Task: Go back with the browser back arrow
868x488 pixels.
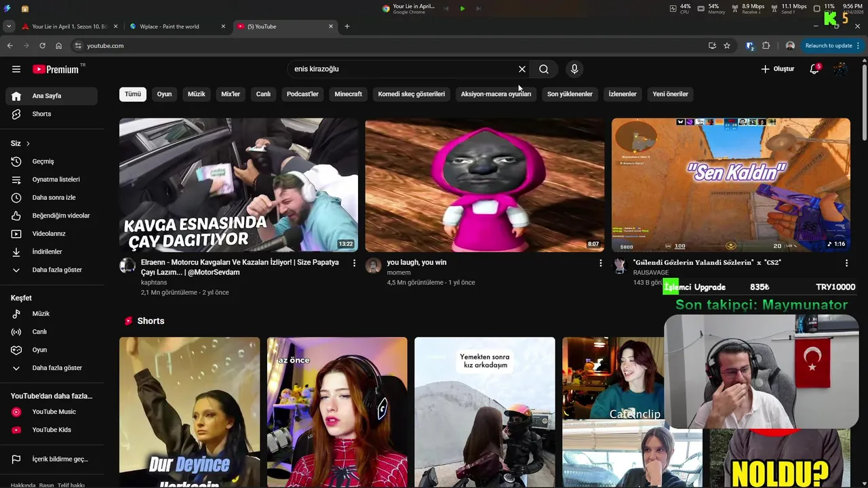Action: click(9, 45)
